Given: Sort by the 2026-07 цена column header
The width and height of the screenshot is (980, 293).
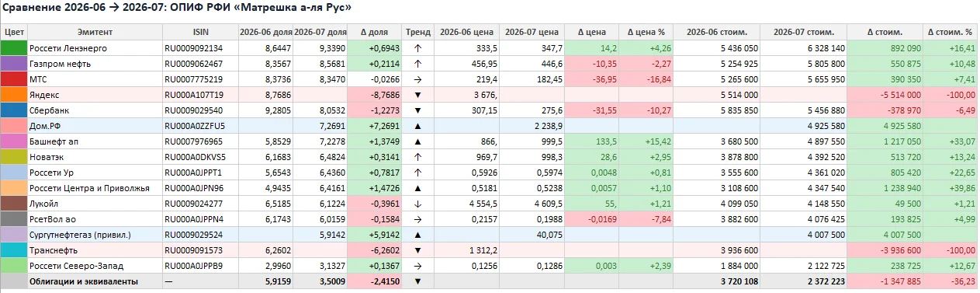Looking at the screenshot, I should 532,32.
